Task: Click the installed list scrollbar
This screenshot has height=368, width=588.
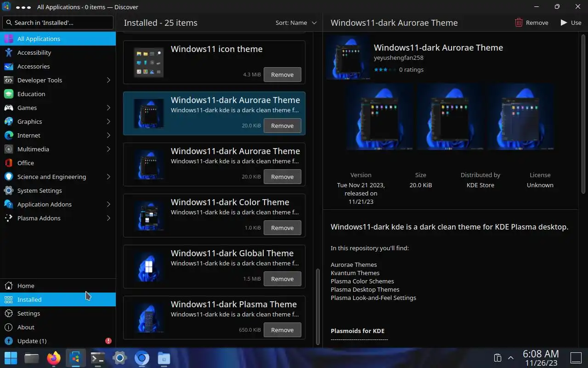Action: [317, 307]
